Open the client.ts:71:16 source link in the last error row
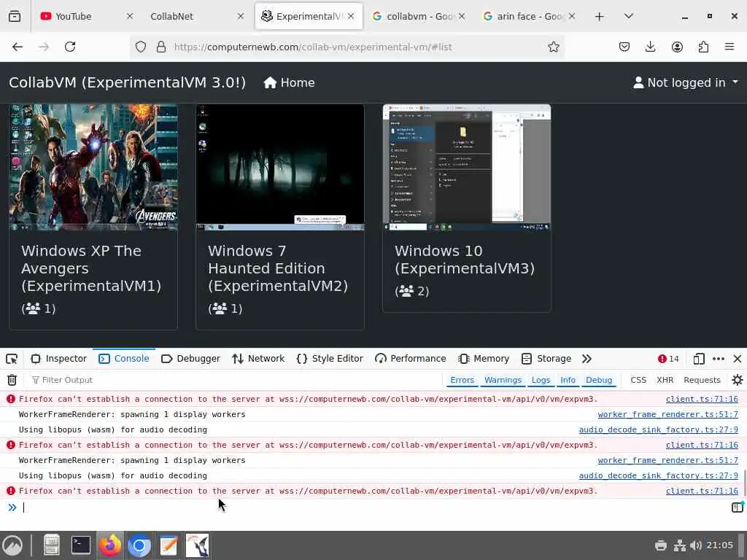This screenshot has height=560, width=747. click(702, 491)
